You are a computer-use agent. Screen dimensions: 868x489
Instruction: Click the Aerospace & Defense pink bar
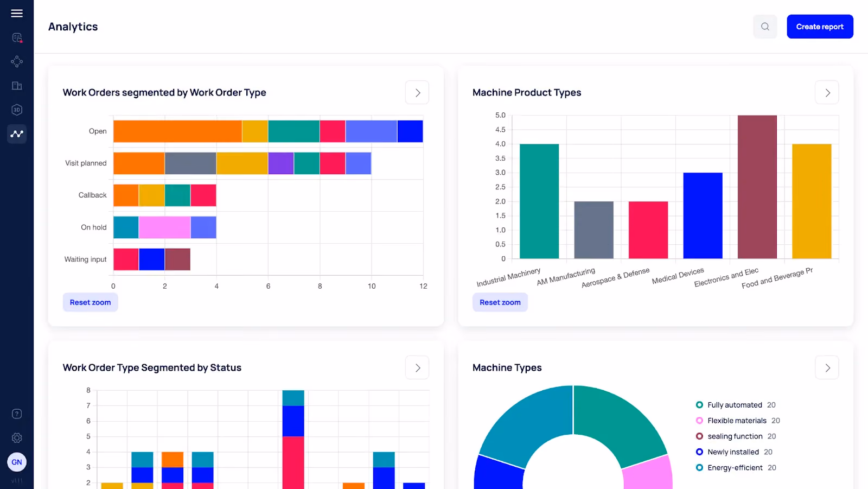[648, 230]
